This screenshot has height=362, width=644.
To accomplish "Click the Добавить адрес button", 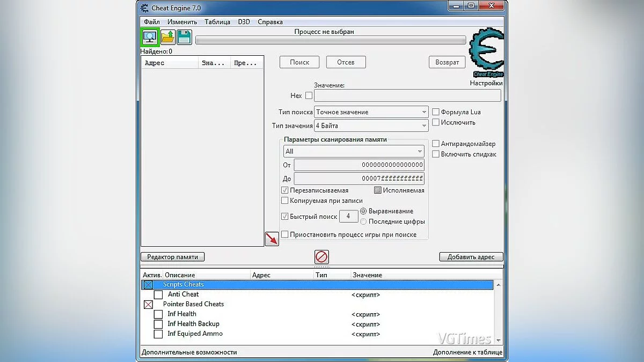I will (x=471, y=256).
